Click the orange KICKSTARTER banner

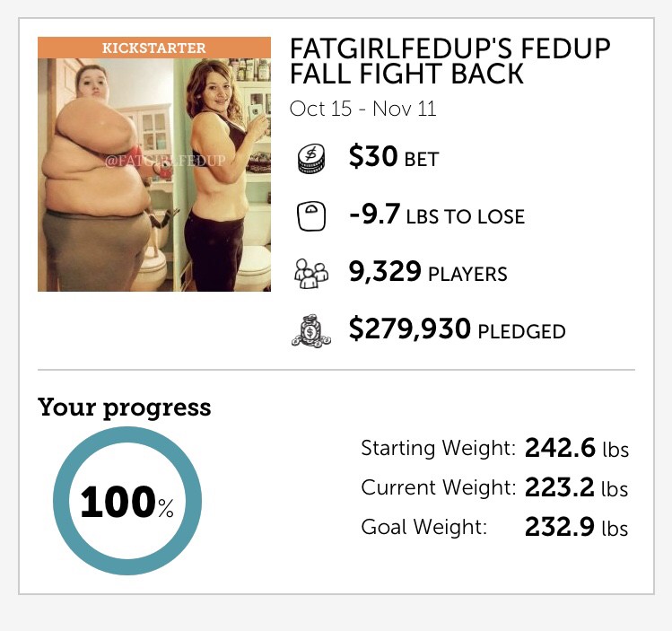[x=154, y=48]
